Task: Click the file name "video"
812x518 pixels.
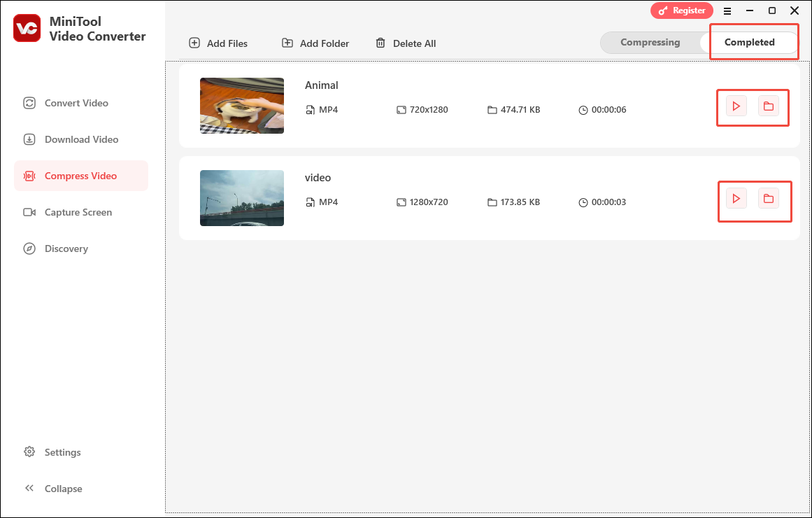Action: 318,178
